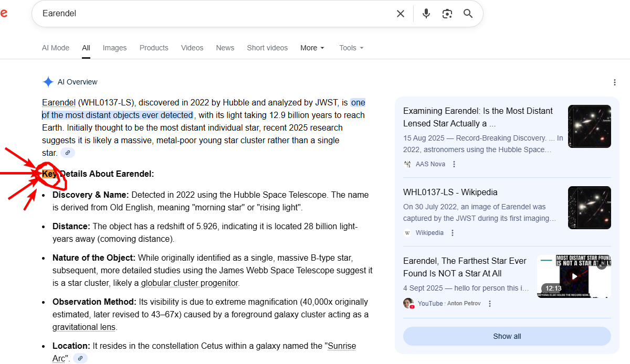
Task: Play the Earendel YouTube video thumbnail
Action: coord(574,276)
